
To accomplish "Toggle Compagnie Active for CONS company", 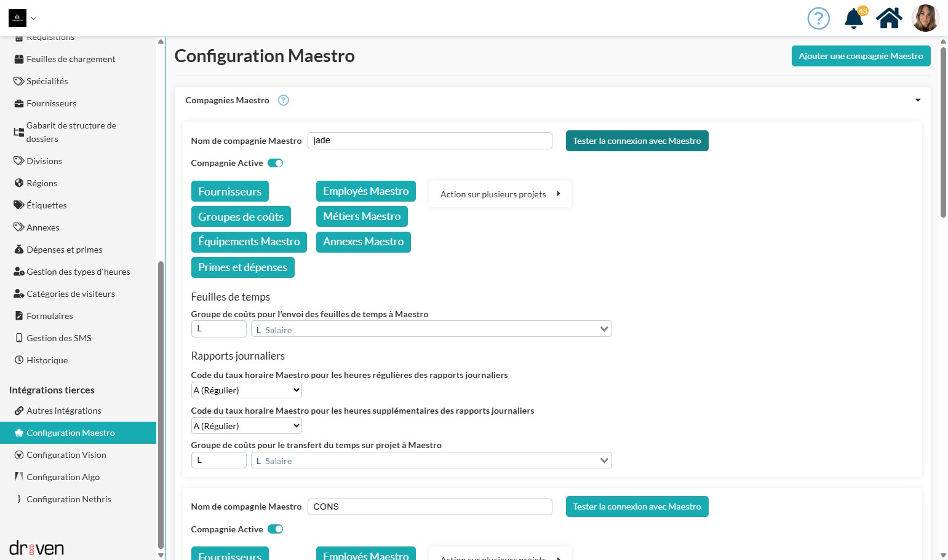I will click(x=275, y=529).
